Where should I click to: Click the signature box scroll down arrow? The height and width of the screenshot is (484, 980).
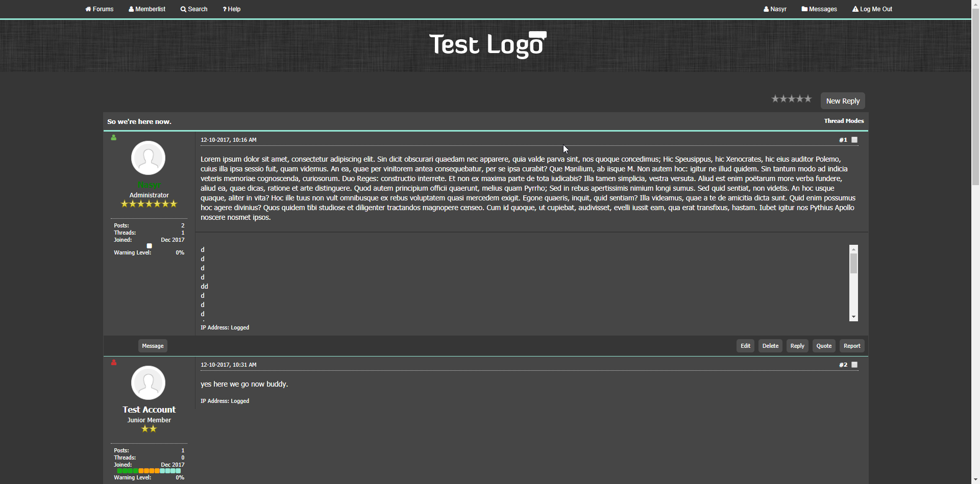pyautogui.click(x=853, y=317)
